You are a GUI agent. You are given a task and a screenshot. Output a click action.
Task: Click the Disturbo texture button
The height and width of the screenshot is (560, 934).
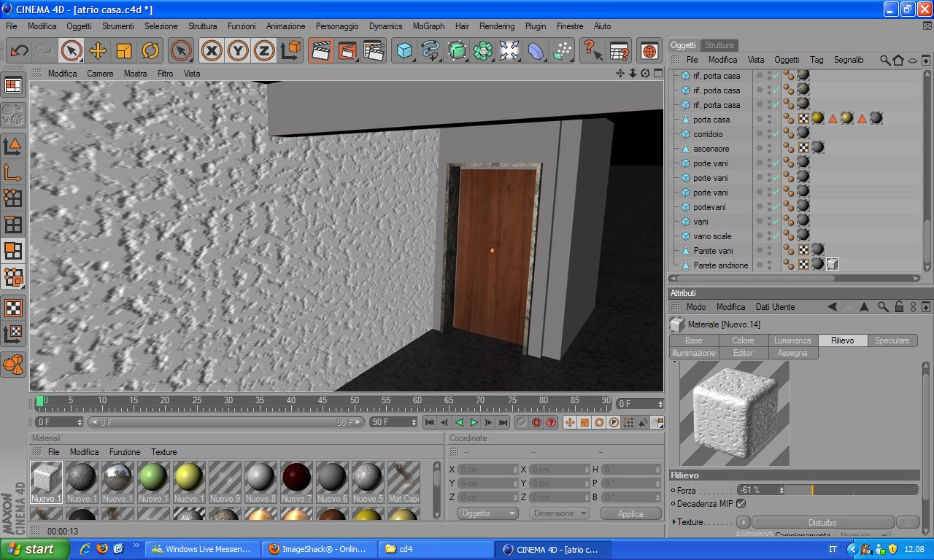pos(822,522)
